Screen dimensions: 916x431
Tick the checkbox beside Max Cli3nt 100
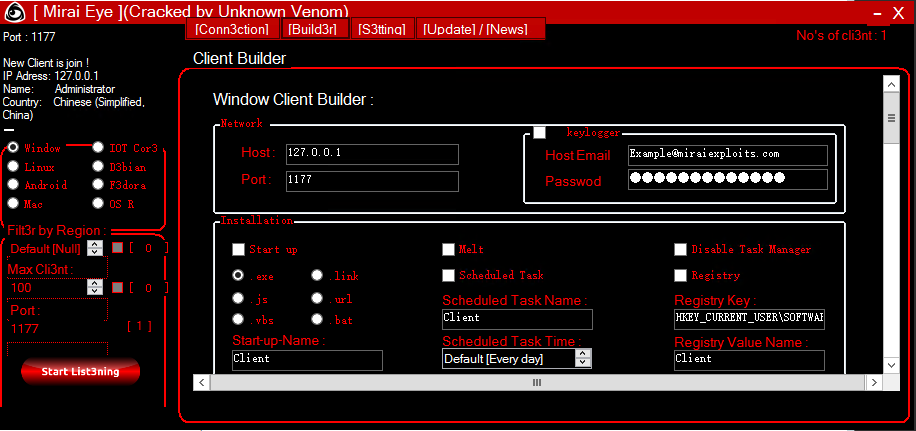pyautogui.click(x=117, y=287)
